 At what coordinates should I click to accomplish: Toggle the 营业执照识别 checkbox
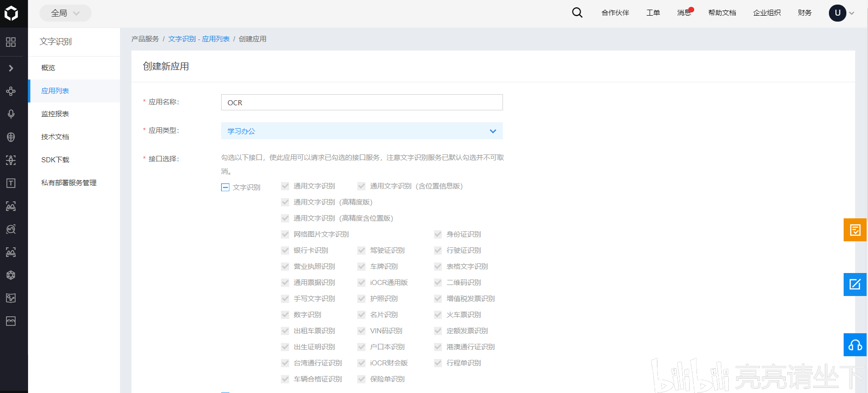285,267
